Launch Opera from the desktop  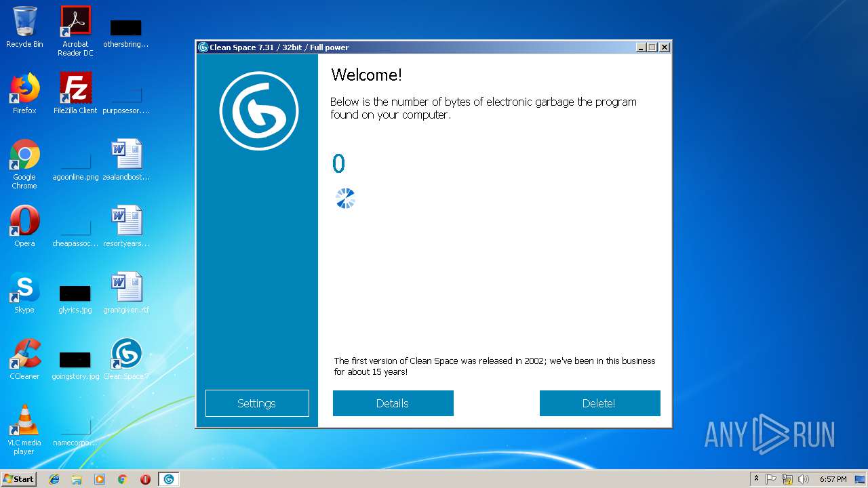coord(24,226)
